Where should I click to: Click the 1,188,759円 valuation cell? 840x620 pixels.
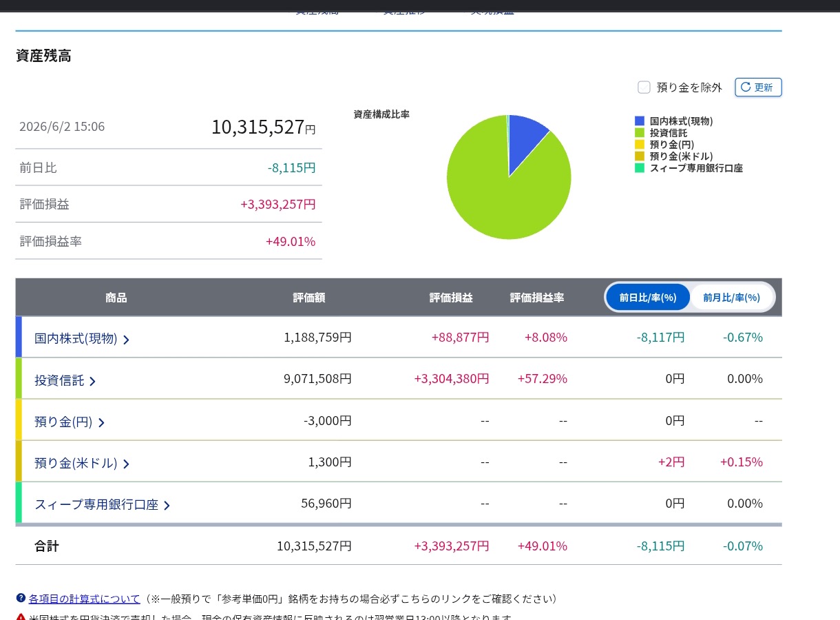[x=317, y=338]
